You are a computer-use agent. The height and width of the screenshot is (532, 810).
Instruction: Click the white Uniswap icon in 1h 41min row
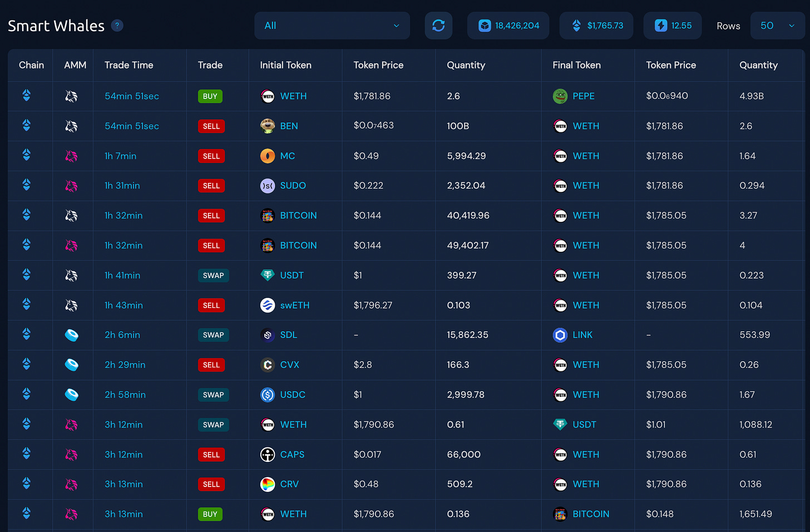point(71,275)
